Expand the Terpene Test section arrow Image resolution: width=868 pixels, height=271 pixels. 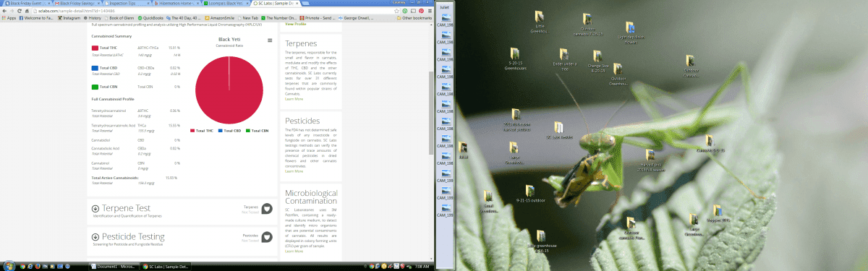tap(95, 209)
